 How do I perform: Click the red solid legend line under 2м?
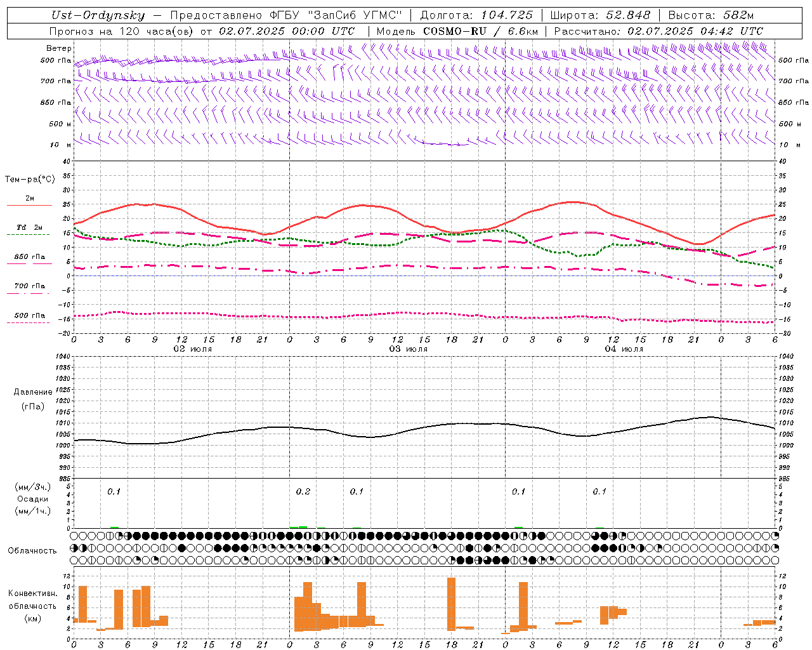tap(30, 206)
